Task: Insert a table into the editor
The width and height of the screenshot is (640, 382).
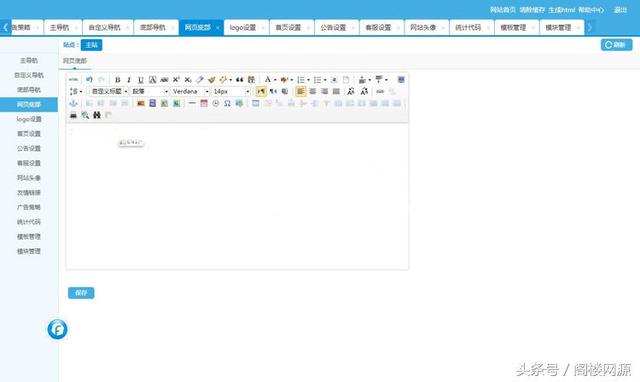Action: tap(256, 103)
